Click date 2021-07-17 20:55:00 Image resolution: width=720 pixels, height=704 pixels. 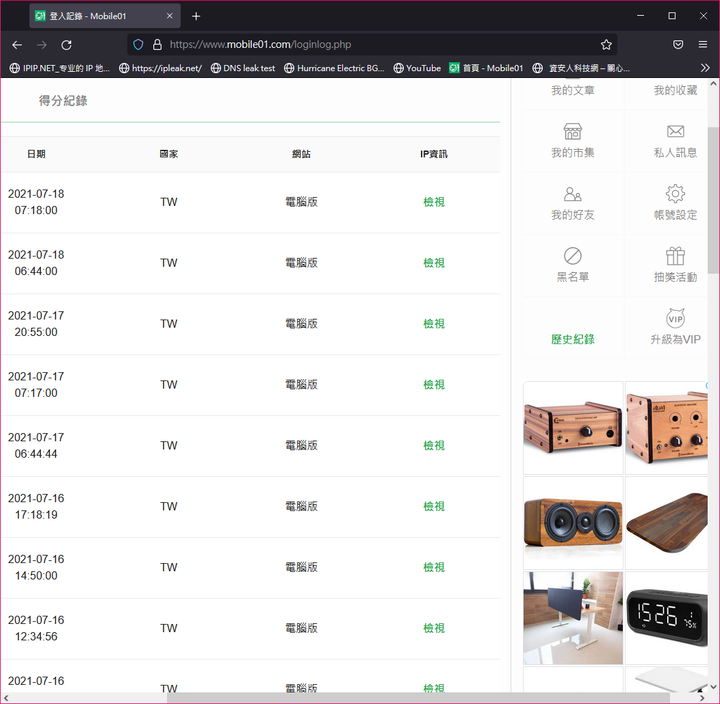click(x=36, y=324)
